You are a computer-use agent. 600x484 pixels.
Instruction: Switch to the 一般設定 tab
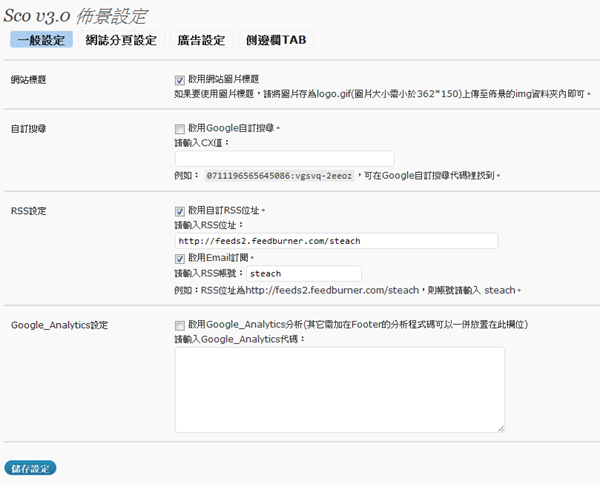coord(39,40)
